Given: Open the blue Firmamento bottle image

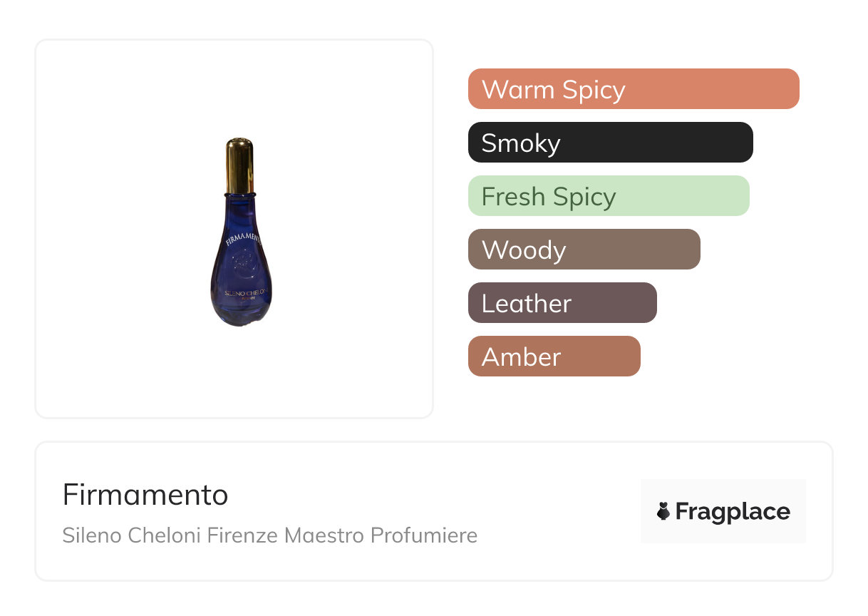Looking at the screenshot, I should click(241, 232).
